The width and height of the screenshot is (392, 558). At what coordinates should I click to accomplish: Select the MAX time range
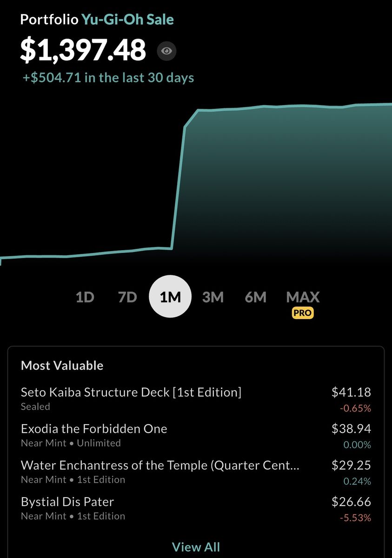(x=303, y=297)
